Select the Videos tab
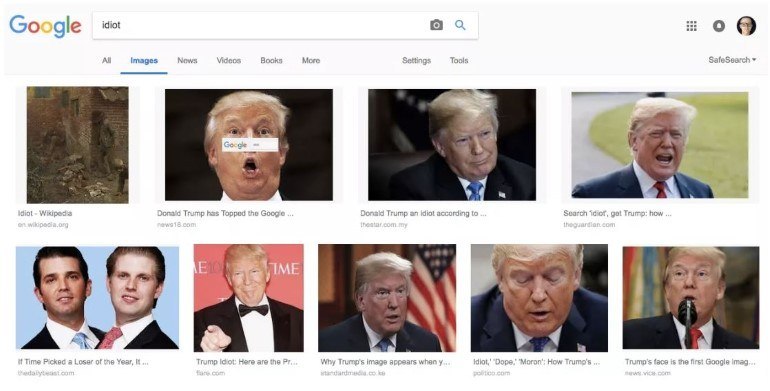Screen dimensions: 770x391 pyautogui.click(x=229, y=60)
